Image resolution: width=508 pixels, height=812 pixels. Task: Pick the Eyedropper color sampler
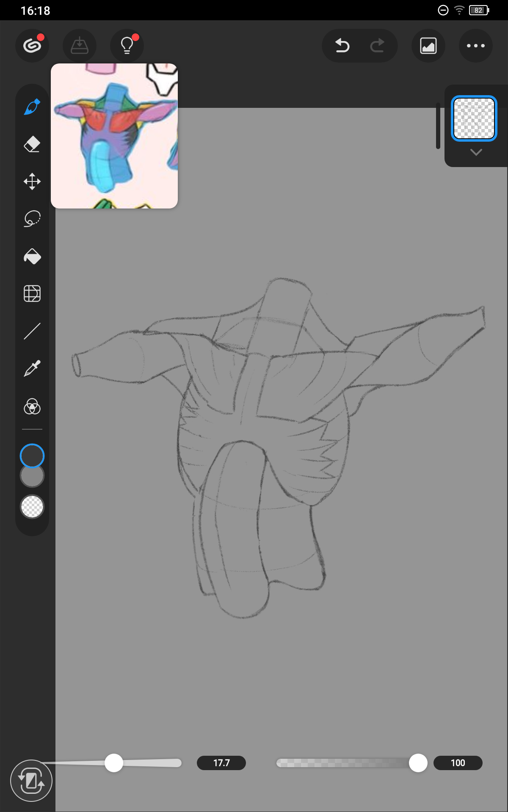(32, 368)
